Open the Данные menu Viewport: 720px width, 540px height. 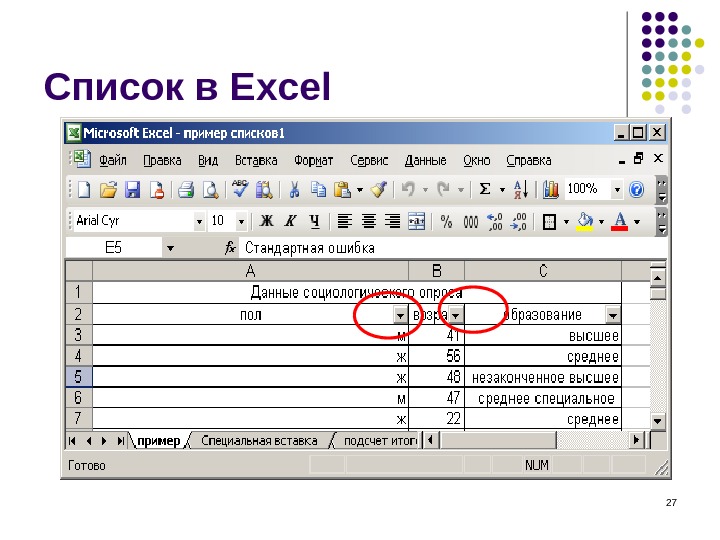coord(426,160)
